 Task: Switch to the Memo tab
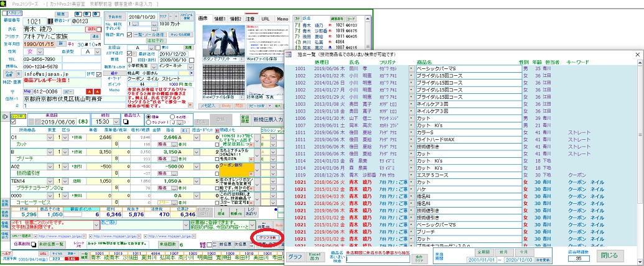click(x=282, y=19)
